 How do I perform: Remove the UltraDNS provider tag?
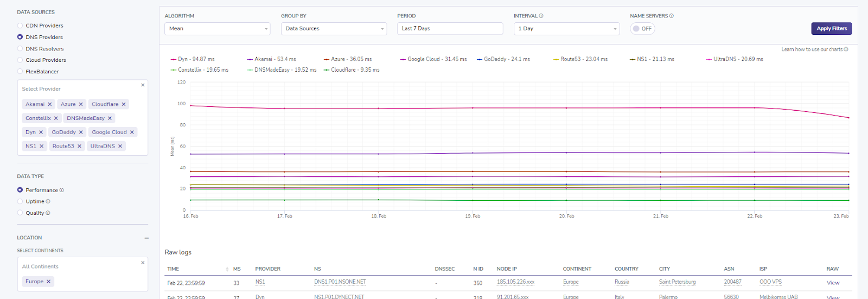click(x=120, y=146)
